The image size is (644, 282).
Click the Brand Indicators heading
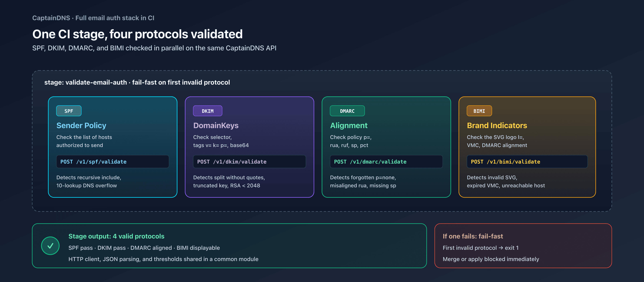(497, 125)
